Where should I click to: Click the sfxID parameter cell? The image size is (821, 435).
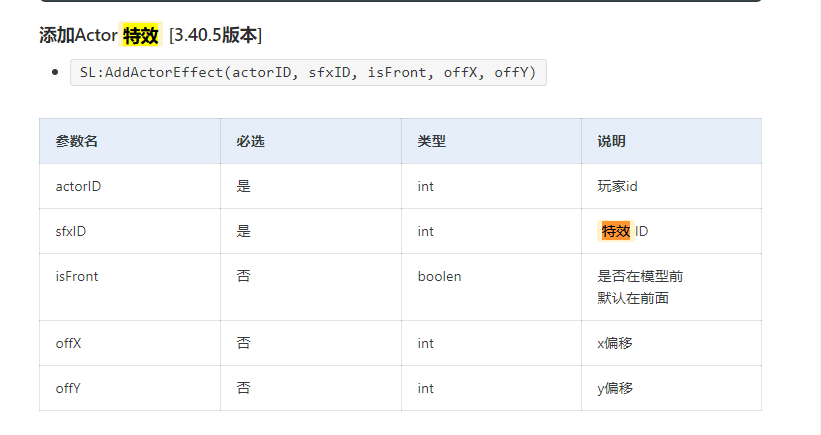71,231
